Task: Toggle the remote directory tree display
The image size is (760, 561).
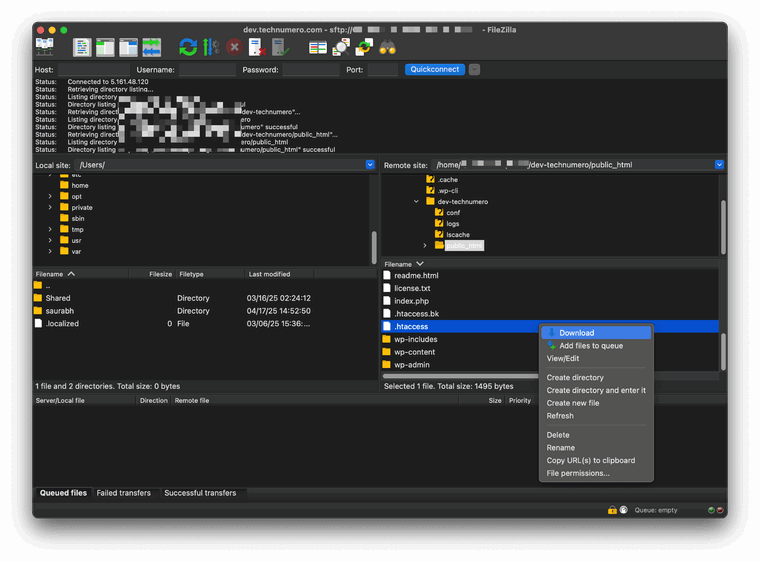Action: (128, 48)
